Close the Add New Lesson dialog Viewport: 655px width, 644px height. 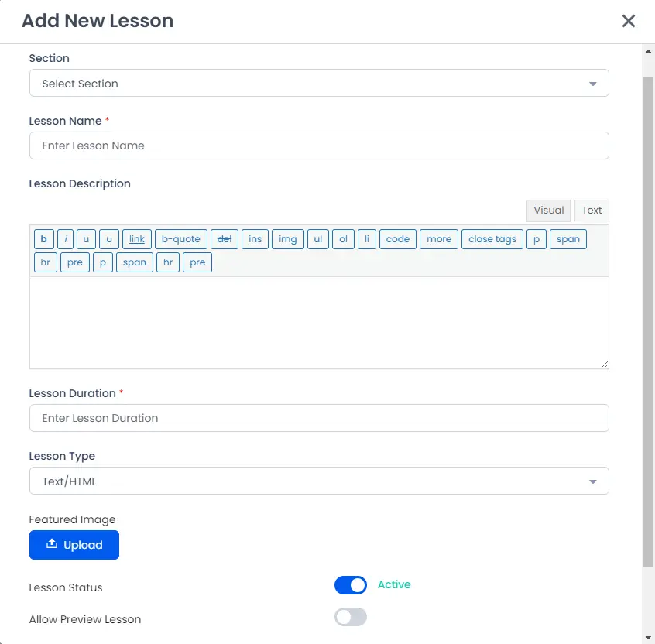[x=629, y=21]
